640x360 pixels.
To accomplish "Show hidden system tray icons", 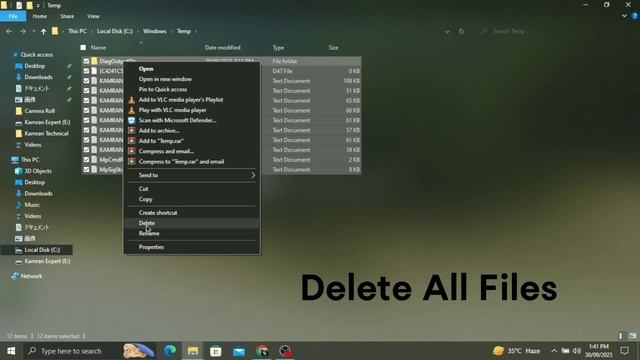I will pos(554,351).
